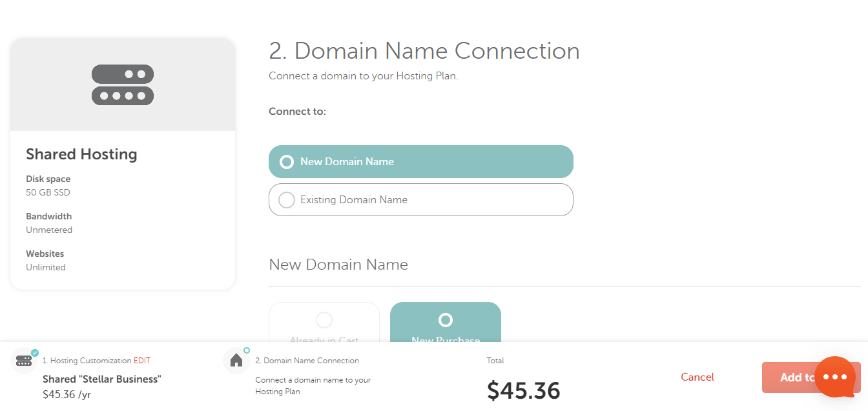Click the server icon on Shared Hosting card

click(x=123, y=84)
